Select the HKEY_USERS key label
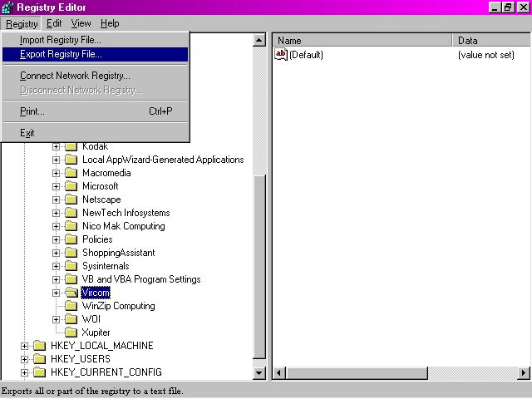 [81, 359]
